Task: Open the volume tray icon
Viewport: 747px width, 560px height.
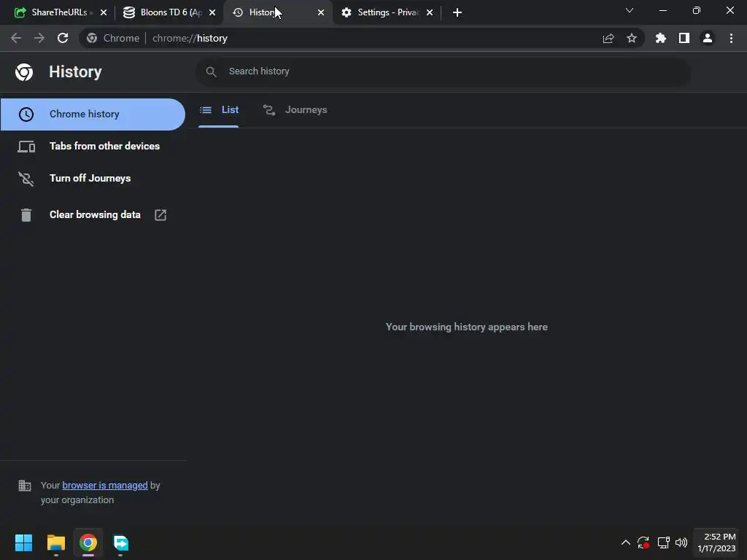Action: click(681, 542)
